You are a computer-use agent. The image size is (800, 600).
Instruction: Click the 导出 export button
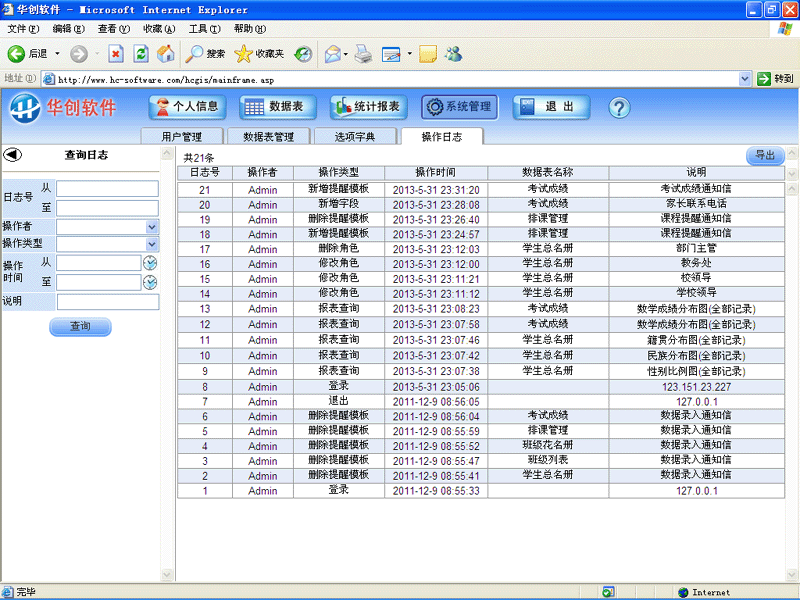[x=765, y=155]
